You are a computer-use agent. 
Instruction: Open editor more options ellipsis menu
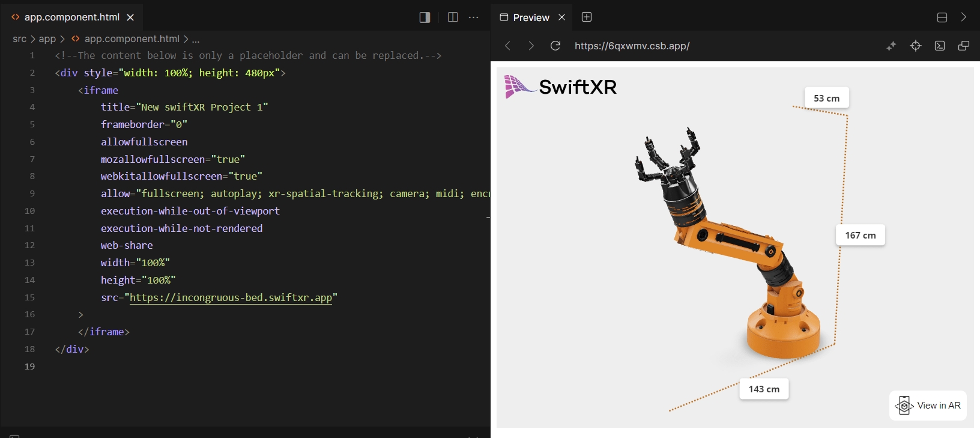(474, 17)
